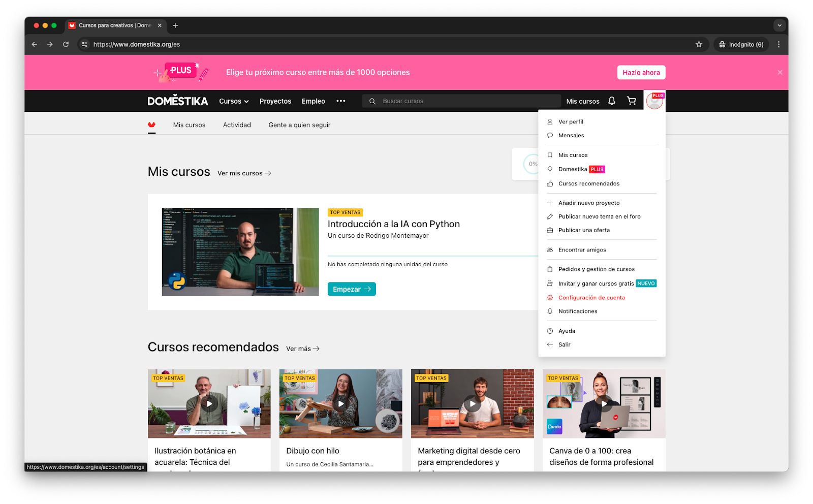Play the Ilustración botánica course video
813x504 pixels.
(x=209, y=404)
